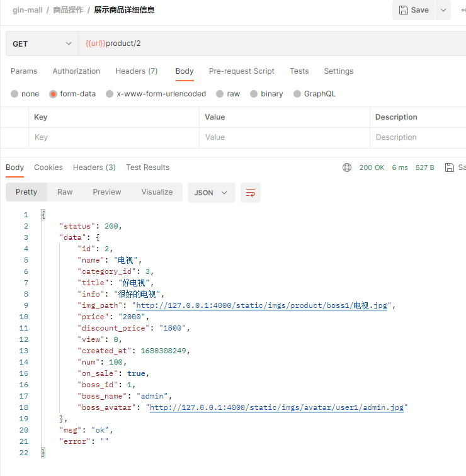Click the Save request button
The height and width of the screenshot is (476, 466).
(414, 10)
